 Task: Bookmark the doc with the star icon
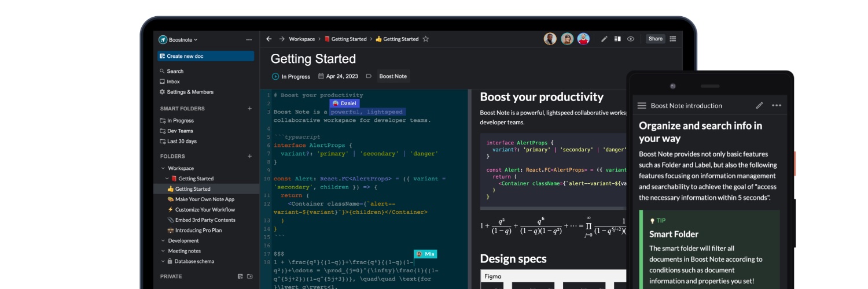tap(426, 39)
